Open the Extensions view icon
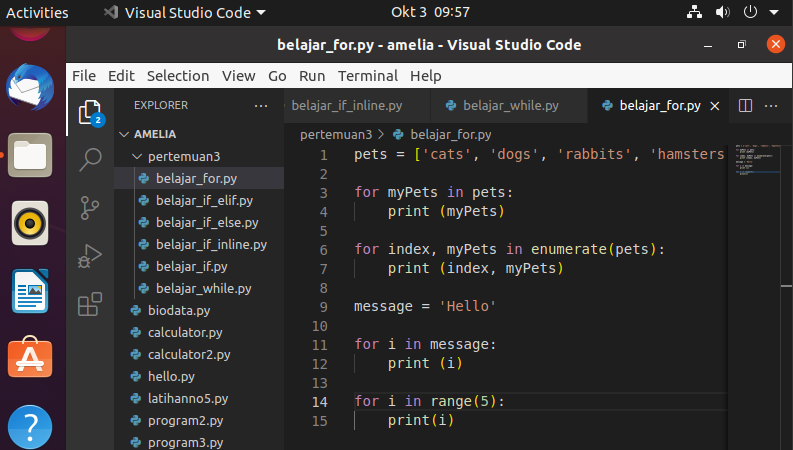793x450 pixels. tap(91, 304)
